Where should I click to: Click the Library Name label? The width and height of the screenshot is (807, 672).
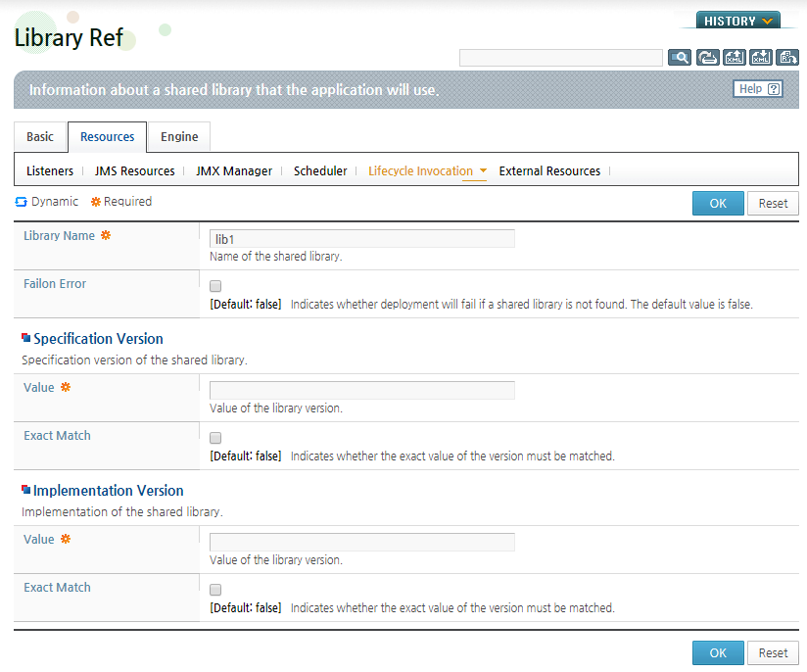(59, 236)
